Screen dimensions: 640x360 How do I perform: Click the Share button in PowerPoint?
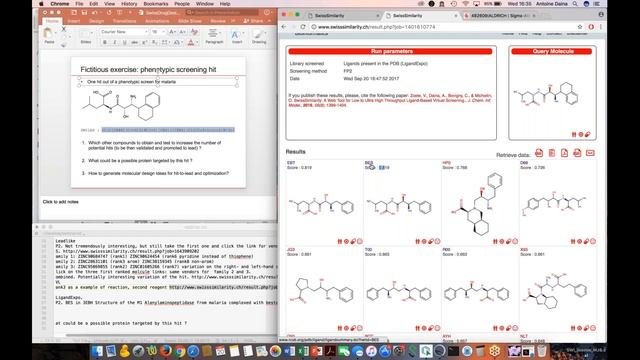click(x=253, y=21)
